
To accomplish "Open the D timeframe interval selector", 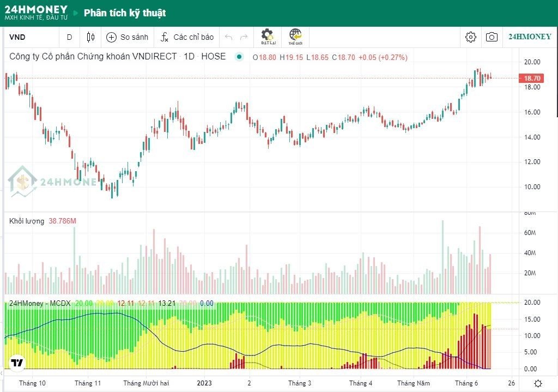I will [x=69, y=37].
